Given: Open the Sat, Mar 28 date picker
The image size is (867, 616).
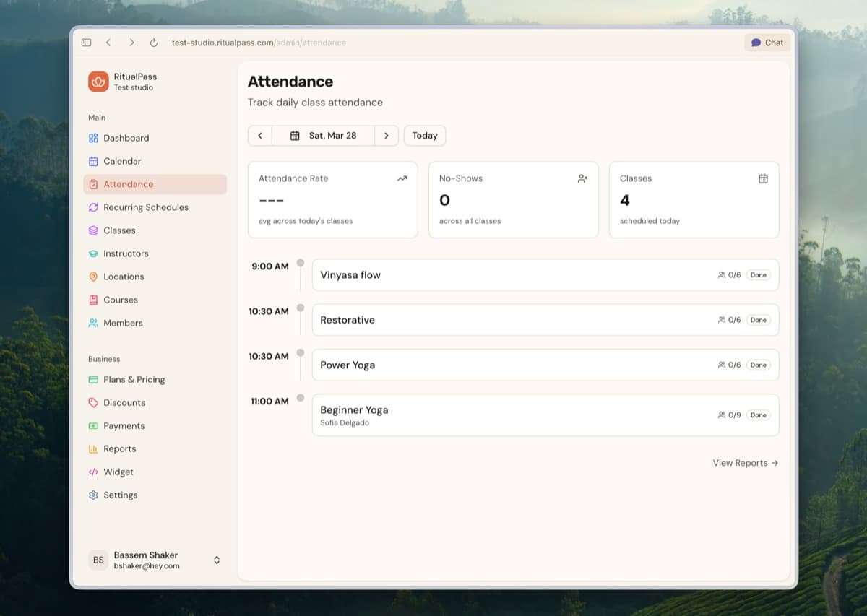Looking at the screenshot, I should [323, 136].
